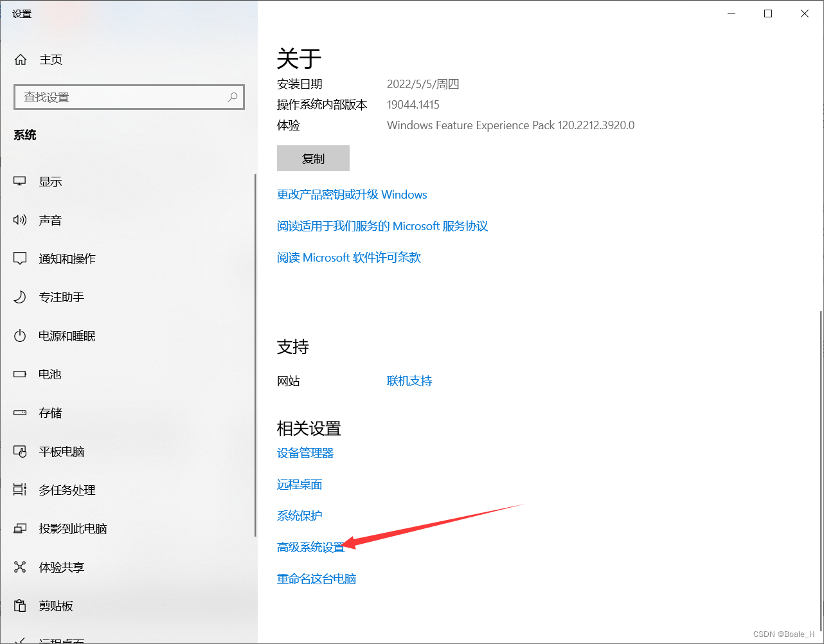Click the 系统保护 link
This screenshot has height=644, width=824.
click(300, 516)
